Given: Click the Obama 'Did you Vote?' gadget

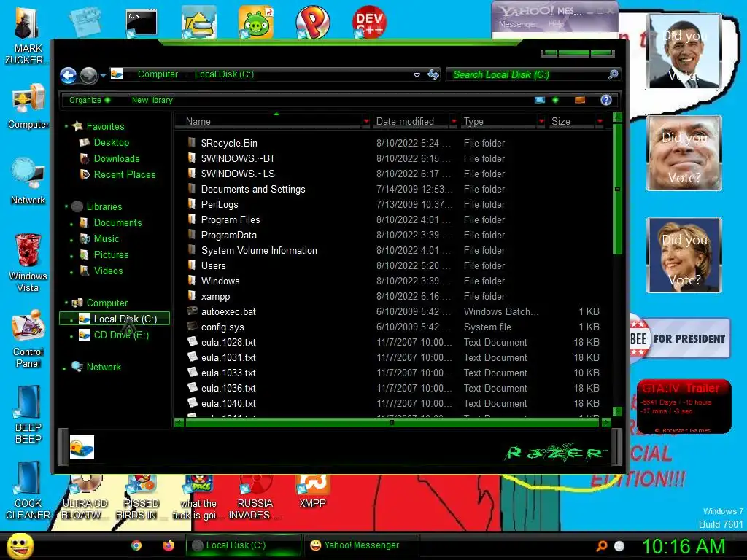Looking at the screenshot, I should click(684, 51).
